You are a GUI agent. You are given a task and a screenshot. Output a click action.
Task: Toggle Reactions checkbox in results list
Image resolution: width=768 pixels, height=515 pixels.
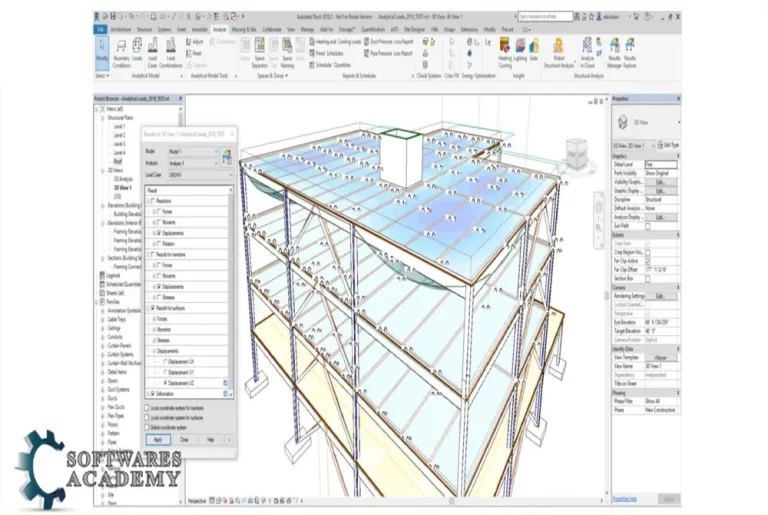[153, 201]
